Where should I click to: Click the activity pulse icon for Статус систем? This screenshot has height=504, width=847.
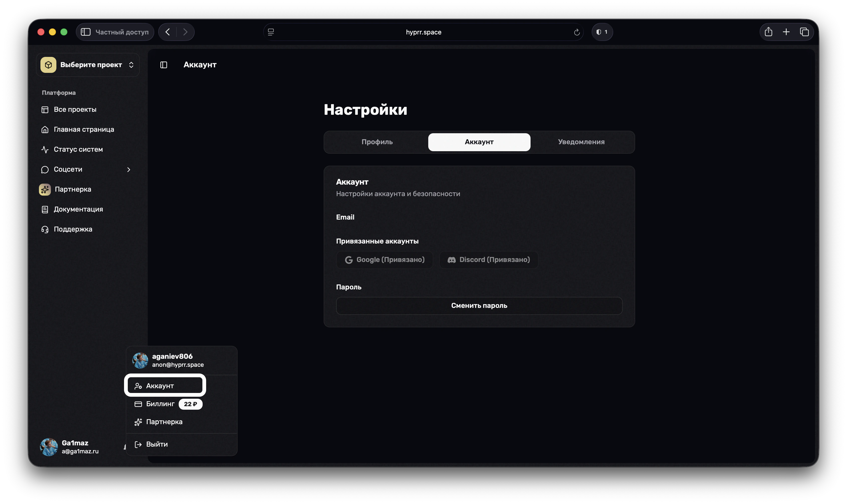click(x=45, y=149)
